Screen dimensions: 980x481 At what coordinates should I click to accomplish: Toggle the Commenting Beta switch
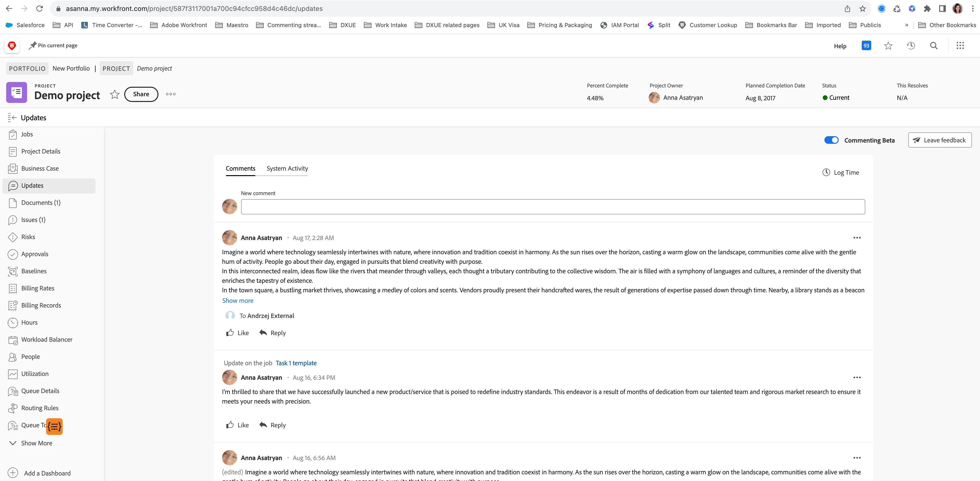click(831, 140)
